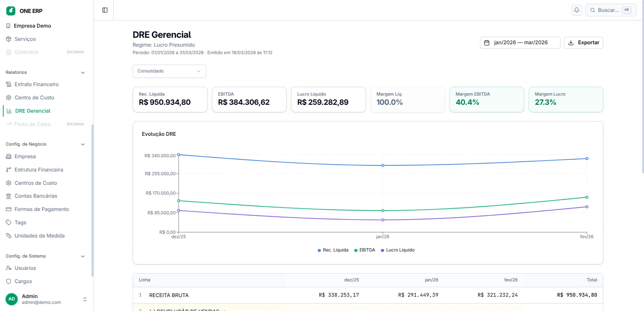Open Estrutura Financeira page
This screenshot has height=311, width=644.
38,170
